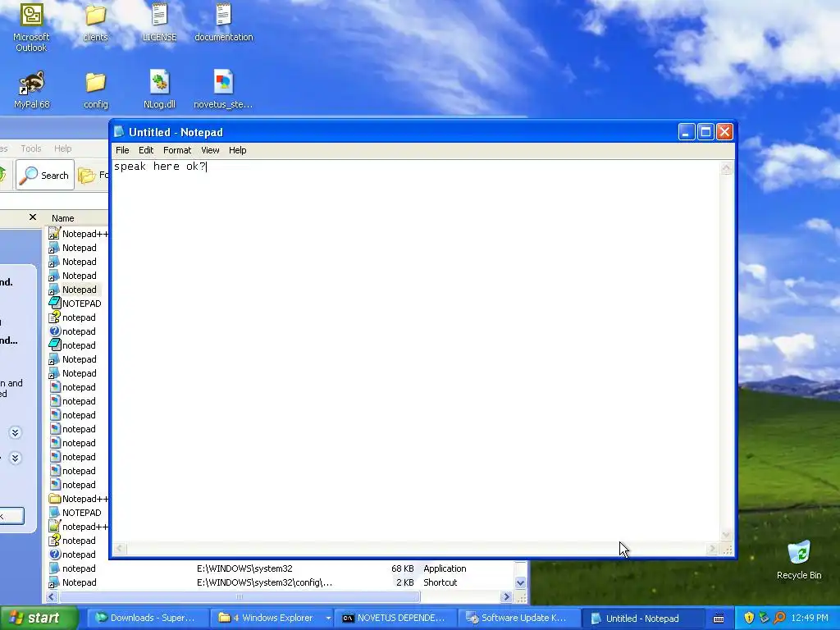This screenshot has height=630, width=840.
Task: Click the Notepad scroll up arrow
Action: (x=727, y=168)
